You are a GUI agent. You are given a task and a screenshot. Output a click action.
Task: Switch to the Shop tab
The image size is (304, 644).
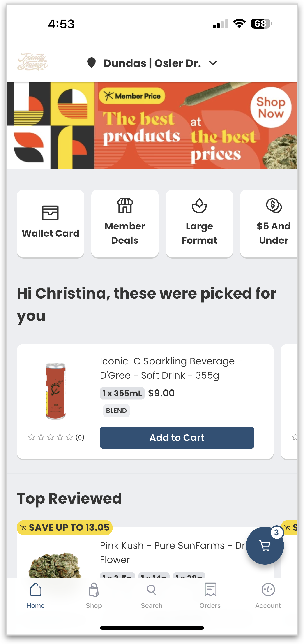pos(94,595)
